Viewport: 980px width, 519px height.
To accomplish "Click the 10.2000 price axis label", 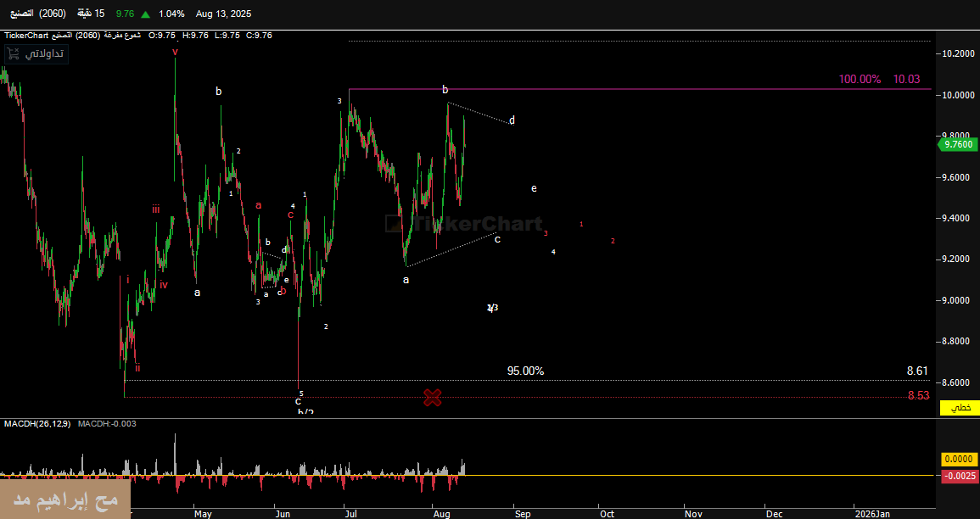I will (x=957, y=53).
